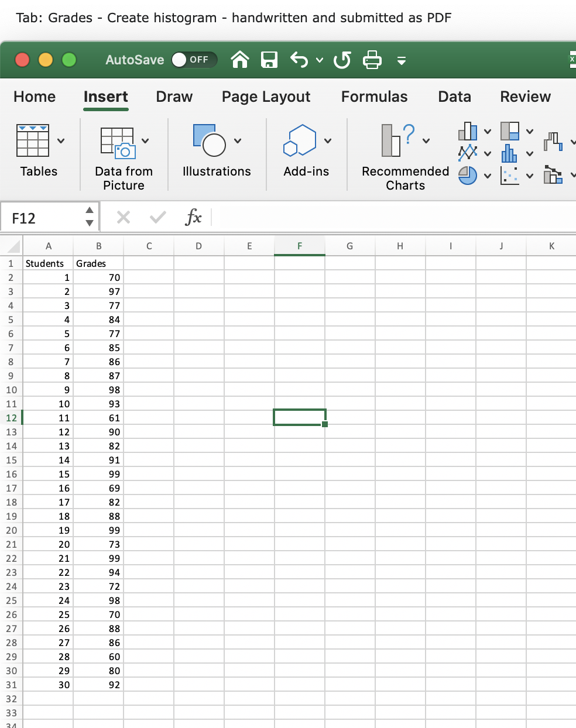Select the Grades header cell B1
The width and height of the screenshot is (576, 728).
pos(98,263)
